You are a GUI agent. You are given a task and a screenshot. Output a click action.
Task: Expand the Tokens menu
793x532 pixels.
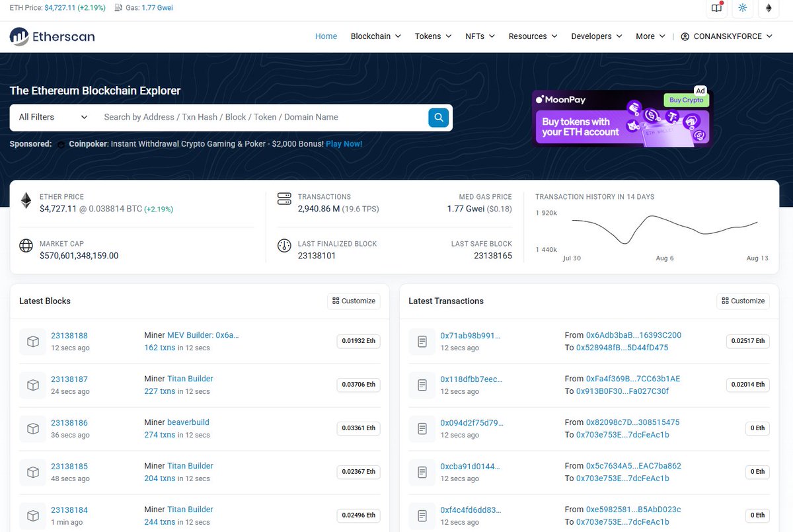[433, 36]
